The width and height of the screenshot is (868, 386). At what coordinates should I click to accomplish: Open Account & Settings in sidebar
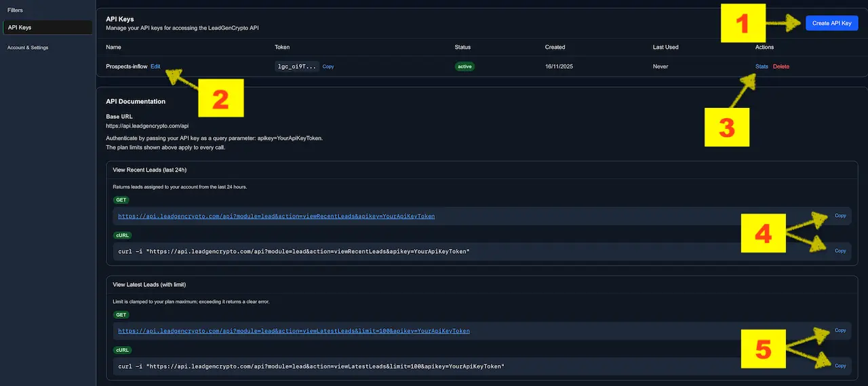28,47
